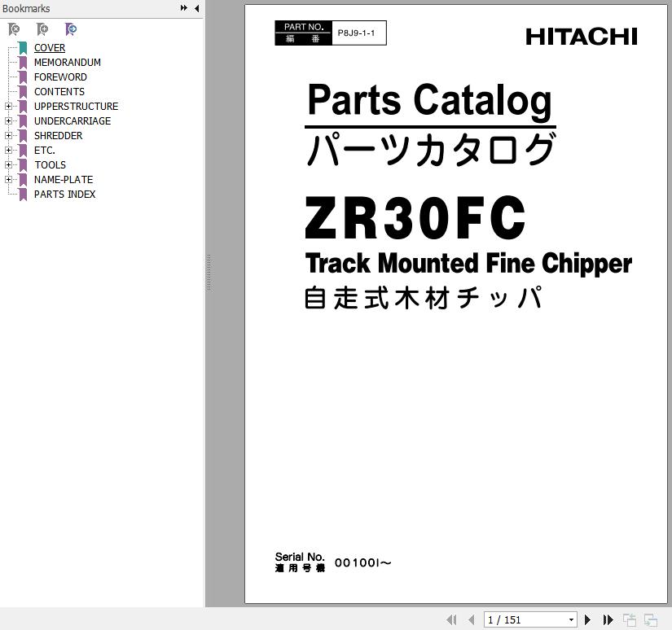Click the panel splitter grip handle
This screenshot has height=630, width=672.
[209, 273]
